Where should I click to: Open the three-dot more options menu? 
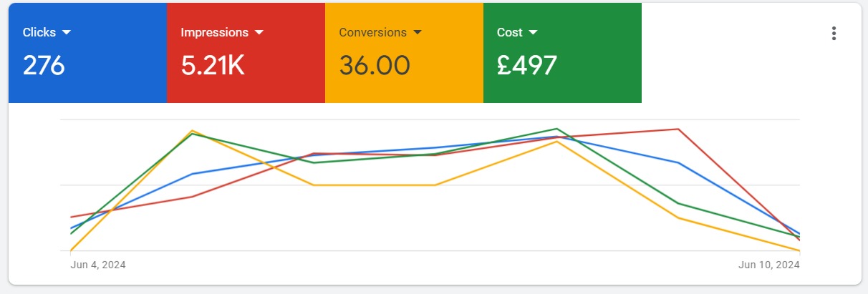tap(833, 34)
